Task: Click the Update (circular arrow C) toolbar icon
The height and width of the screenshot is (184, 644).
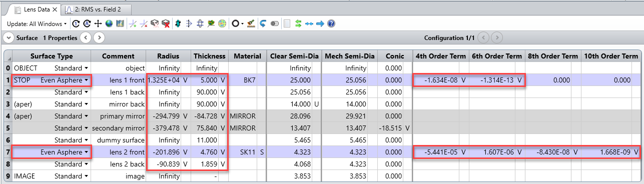Action: (x=76, y=23)
